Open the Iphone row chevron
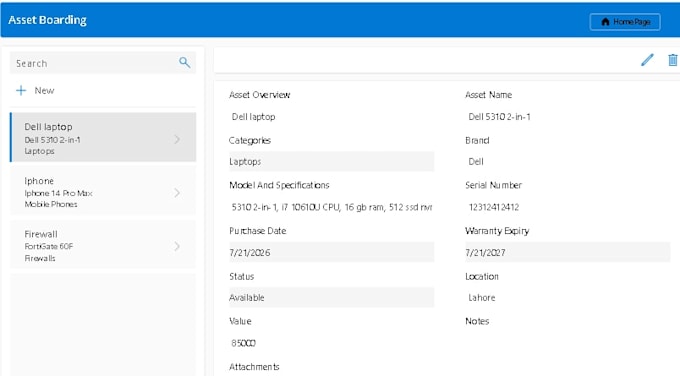Image resolution: width=680 pixels, height=376 pixels. [177, 193]
